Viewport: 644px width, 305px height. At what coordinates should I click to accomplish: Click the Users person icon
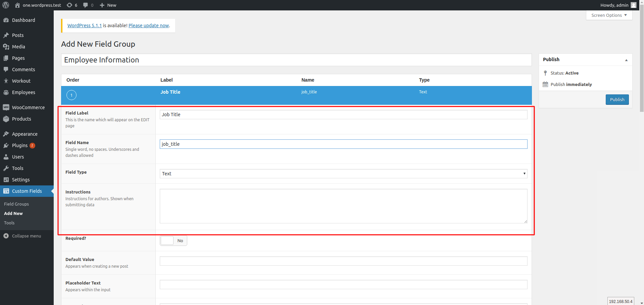click(x=6, y=157)
